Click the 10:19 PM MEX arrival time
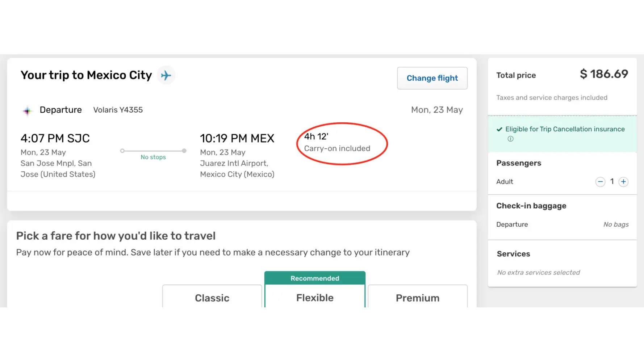 pyautogui.click(x=237, y=138)
